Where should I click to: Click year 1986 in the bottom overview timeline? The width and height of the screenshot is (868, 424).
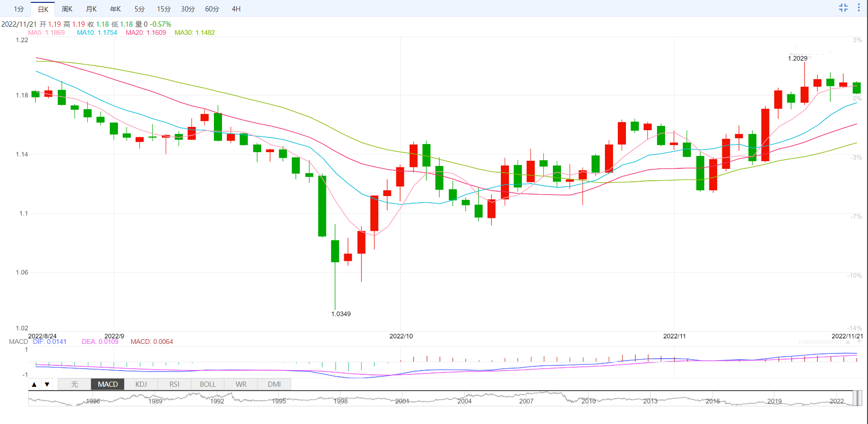click(93, 401)
